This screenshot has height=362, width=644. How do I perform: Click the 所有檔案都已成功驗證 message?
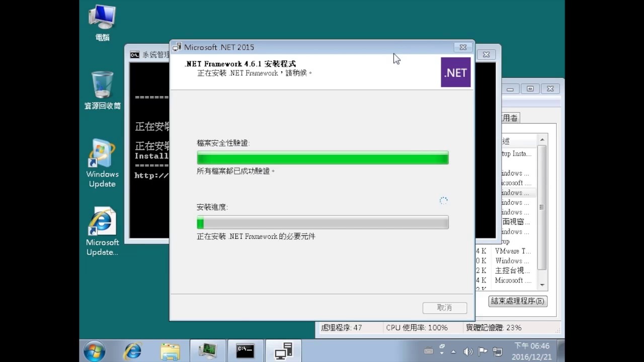[236, 171]
